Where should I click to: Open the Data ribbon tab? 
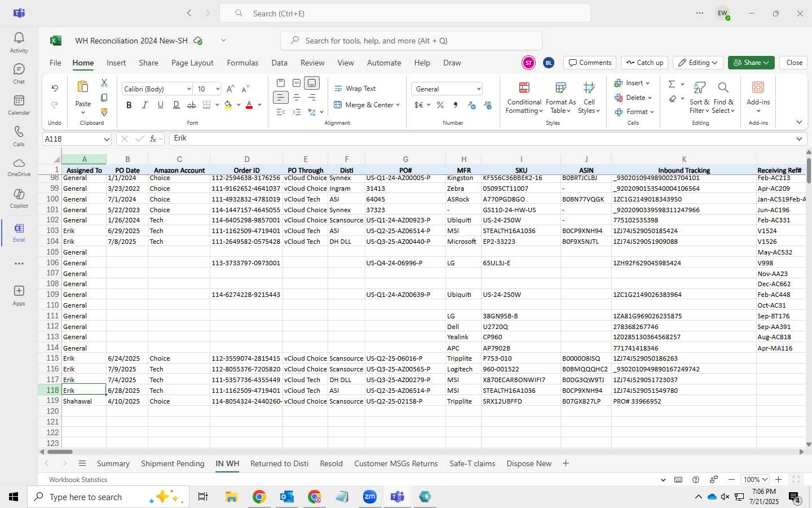click(x=279, y=63)
